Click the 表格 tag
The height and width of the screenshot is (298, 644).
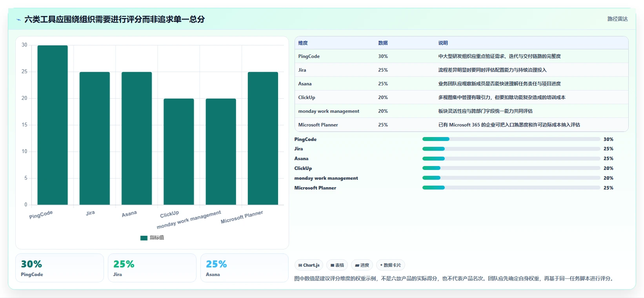click(x=337, y=265)
